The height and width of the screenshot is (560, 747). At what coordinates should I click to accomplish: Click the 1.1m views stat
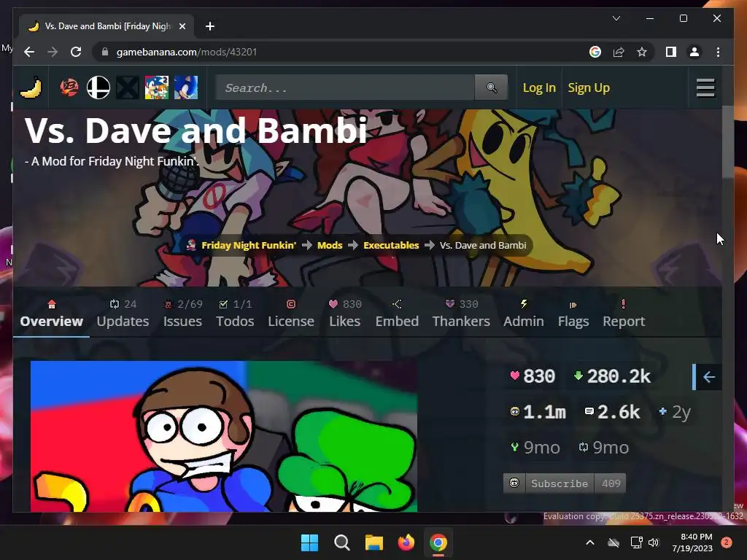(x=538, y=412)
